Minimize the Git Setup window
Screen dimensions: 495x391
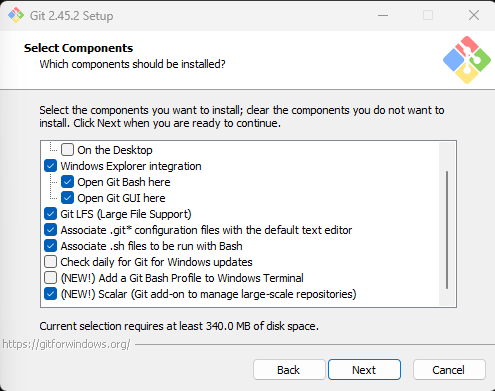click(x=383, y=15)
